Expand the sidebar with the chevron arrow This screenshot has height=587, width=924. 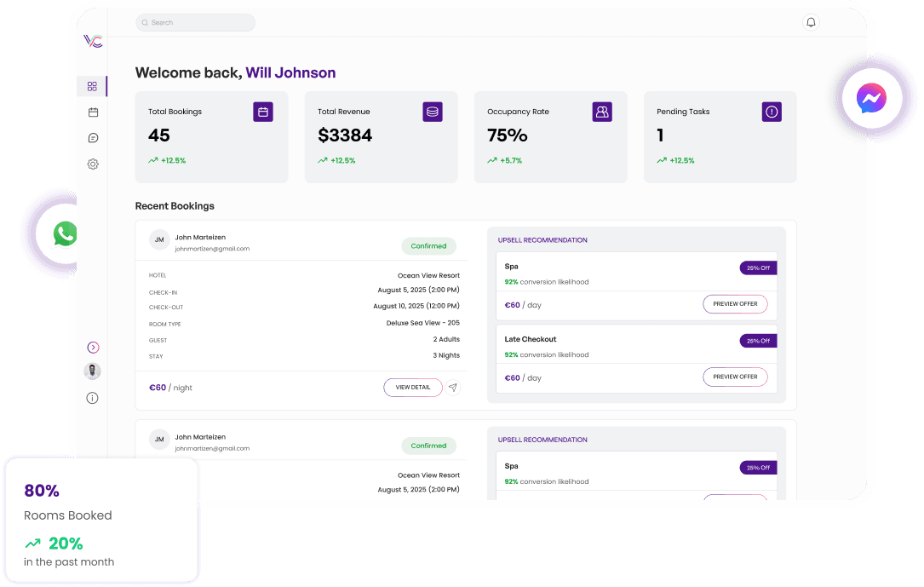point(92,347)
